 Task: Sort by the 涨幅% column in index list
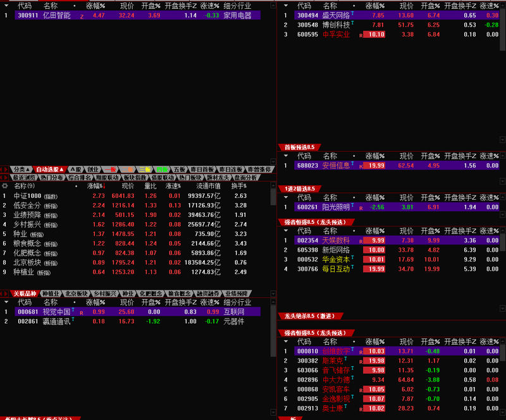pos(96,186)
